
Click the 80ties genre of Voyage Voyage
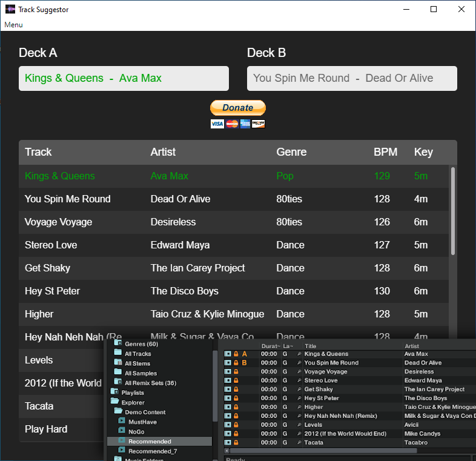pyautogui.click(x=289, y=222)
